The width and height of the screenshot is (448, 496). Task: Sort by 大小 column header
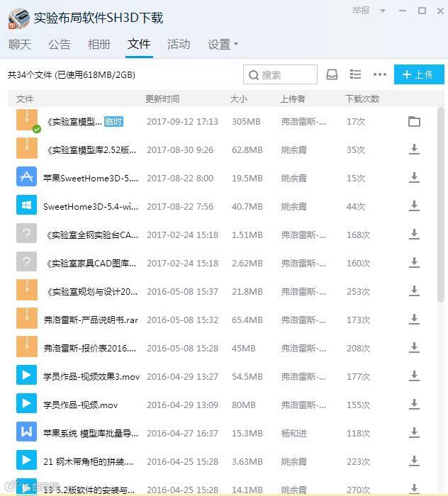click(x=239, y=99)
